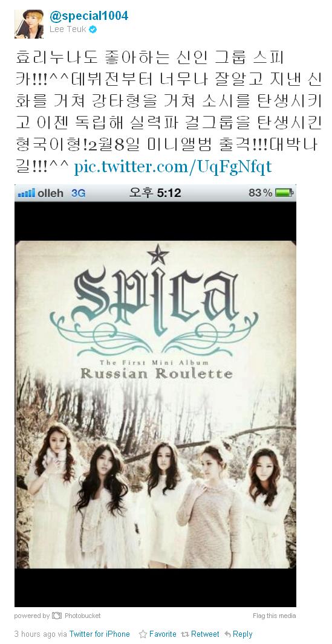332x644 pixels.
Task: Click the Photobucket camera icon
Action: point(57,615)
